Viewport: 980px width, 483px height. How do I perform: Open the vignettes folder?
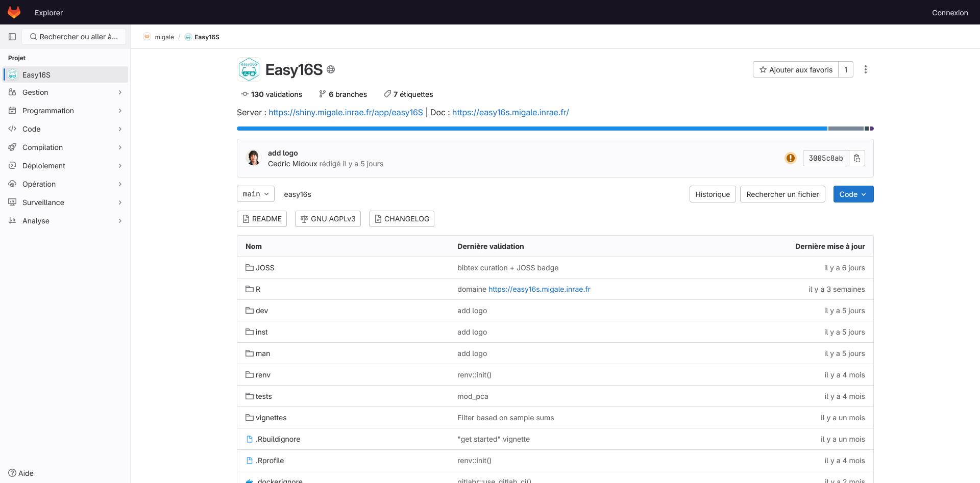coord(271,418)
